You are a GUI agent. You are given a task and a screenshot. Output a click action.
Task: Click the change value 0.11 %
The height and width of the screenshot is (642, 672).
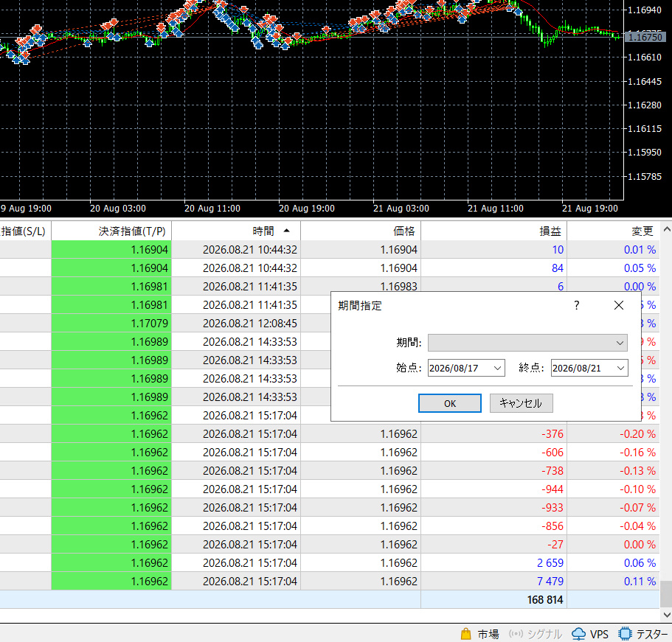pos(640,581)
